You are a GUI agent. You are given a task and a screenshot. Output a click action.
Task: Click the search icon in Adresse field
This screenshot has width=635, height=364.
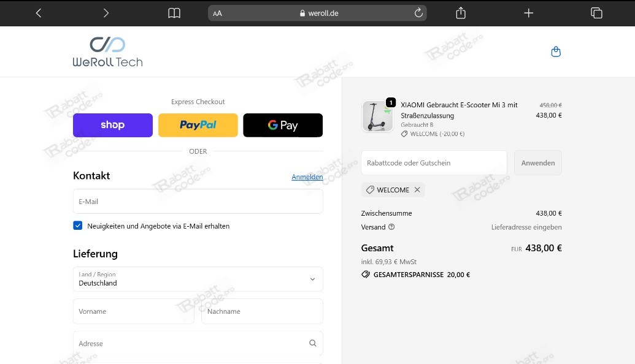click(313, 344)
